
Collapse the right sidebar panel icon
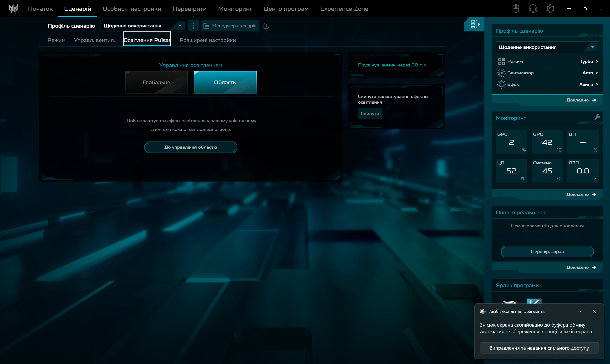tap(475, 24)
